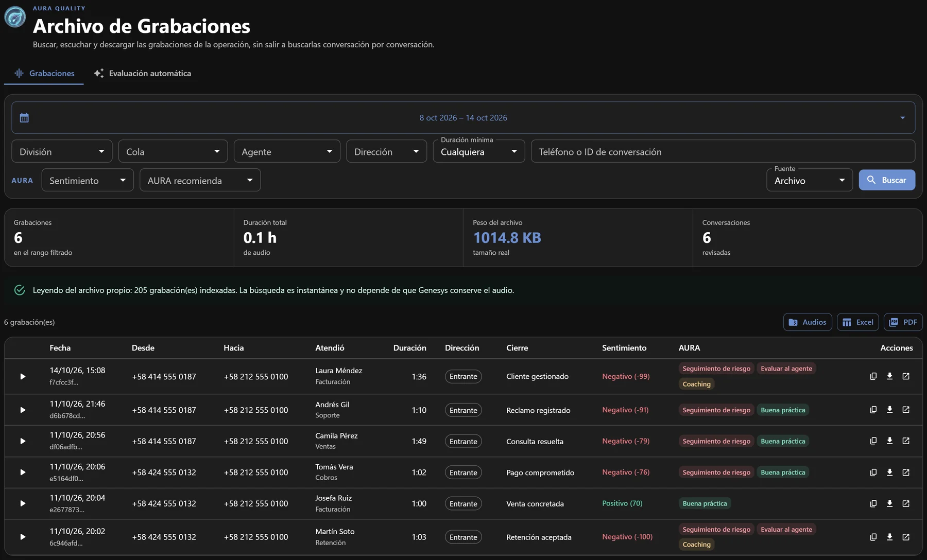Open Laura Méndez conversation externally
The image size is (927, 560).
tap(906, 376)
